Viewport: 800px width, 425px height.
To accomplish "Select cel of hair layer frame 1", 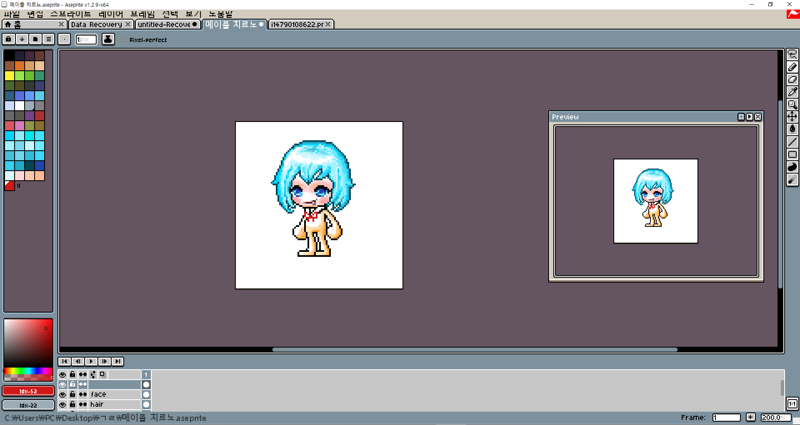I will tap(146, 405).
